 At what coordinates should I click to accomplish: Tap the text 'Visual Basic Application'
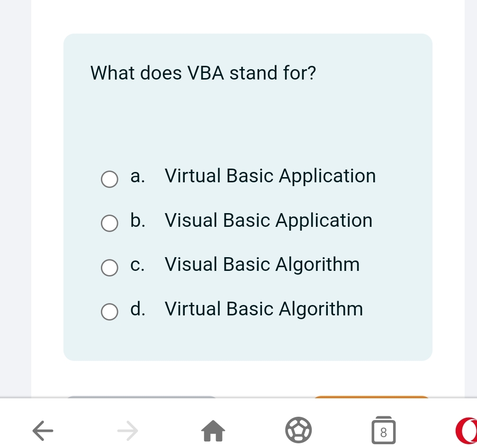point(268,220)
